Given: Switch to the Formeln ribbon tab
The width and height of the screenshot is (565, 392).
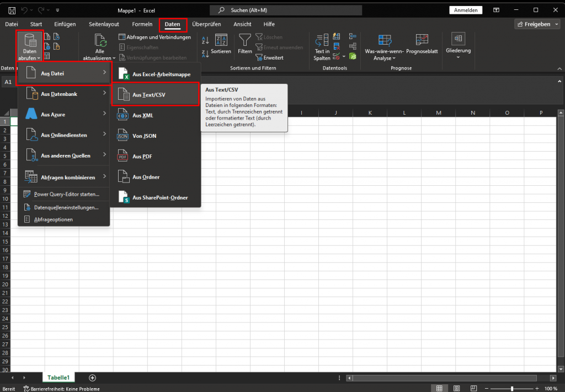Looking at the screenshot, I should [142, 24].
